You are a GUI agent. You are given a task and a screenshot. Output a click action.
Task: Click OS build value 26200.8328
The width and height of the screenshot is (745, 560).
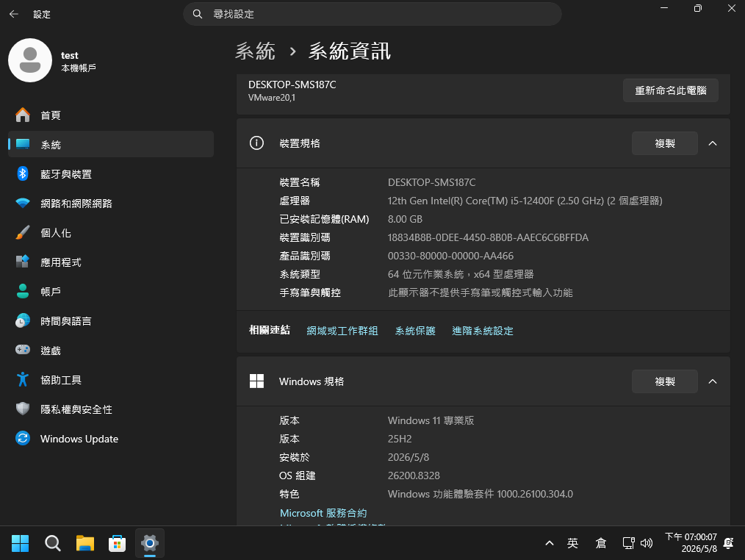414,475
